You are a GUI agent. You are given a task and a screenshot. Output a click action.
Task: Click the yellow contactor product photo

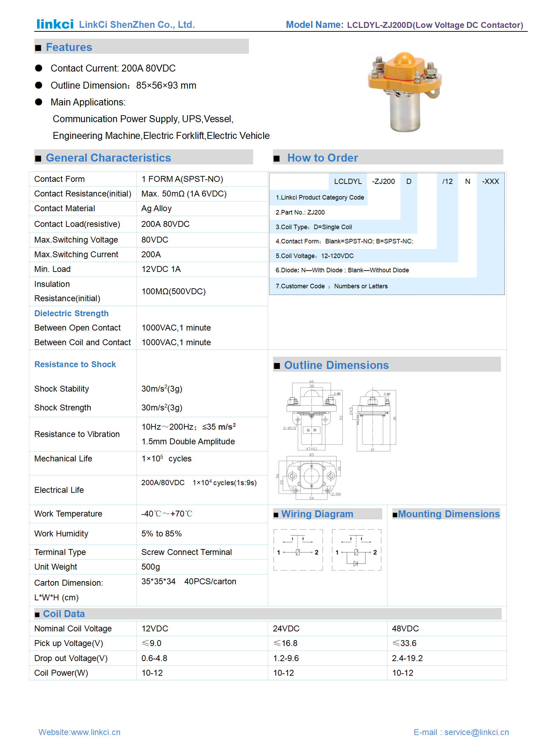pyautogui.click(x=405, y=91)
